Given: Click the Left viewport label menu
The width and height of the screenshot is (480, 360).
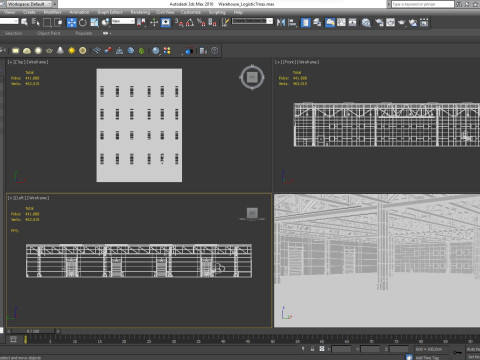Looking at the screenshot, I should (x=28, y=198).
